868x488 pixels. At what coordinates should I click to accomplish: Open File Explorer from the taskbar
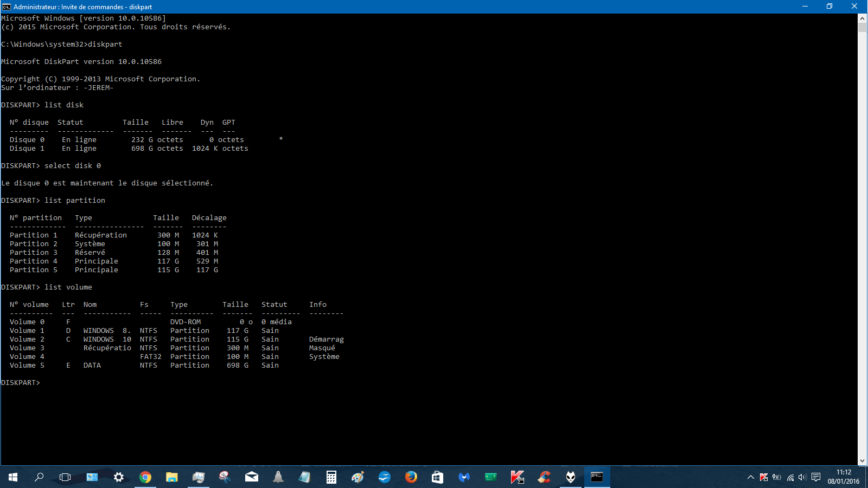click(171, 477)
